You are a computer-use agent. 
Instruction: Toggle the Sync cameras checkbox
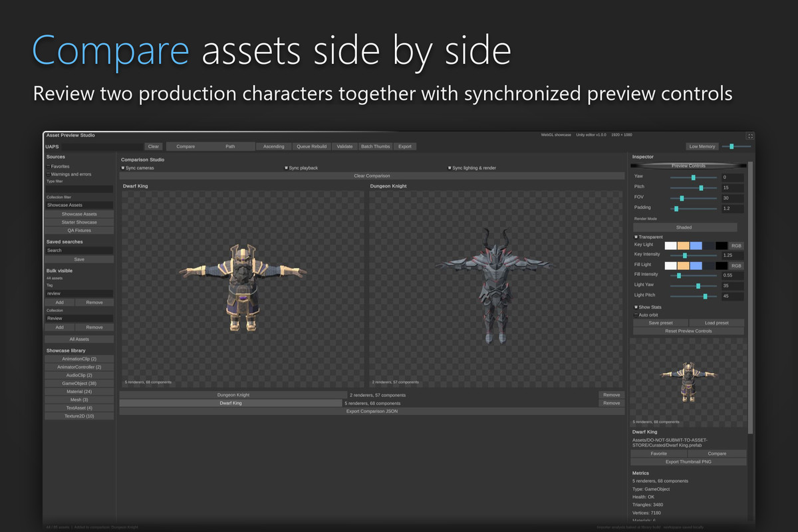(x=122, y=168)
